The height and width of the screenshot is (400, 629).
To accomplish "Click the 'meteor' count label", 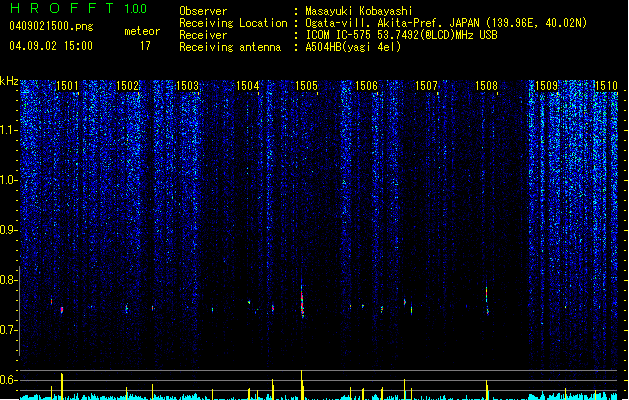I will point(142,31).
